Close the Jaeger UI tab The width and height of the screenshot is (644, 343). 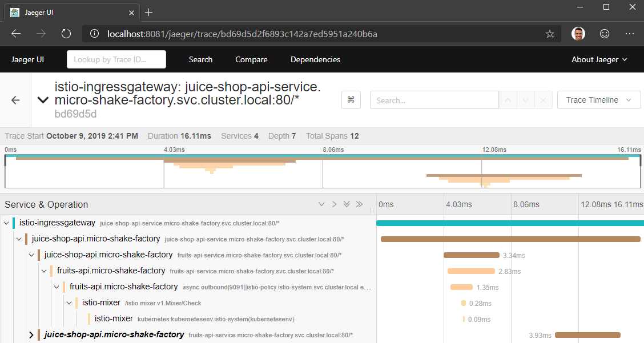[131, 13]
